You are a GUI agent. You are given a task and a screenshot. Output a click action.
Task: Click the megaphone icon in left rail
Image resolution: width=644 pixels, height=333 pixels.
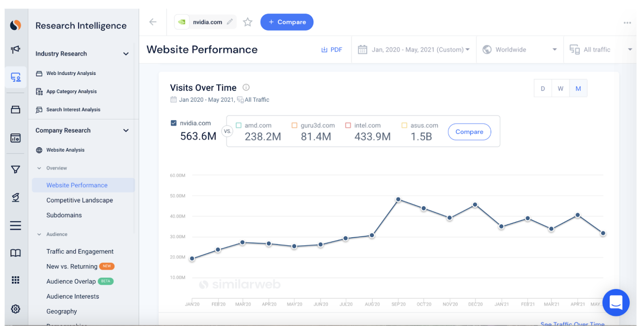point(15,49)
